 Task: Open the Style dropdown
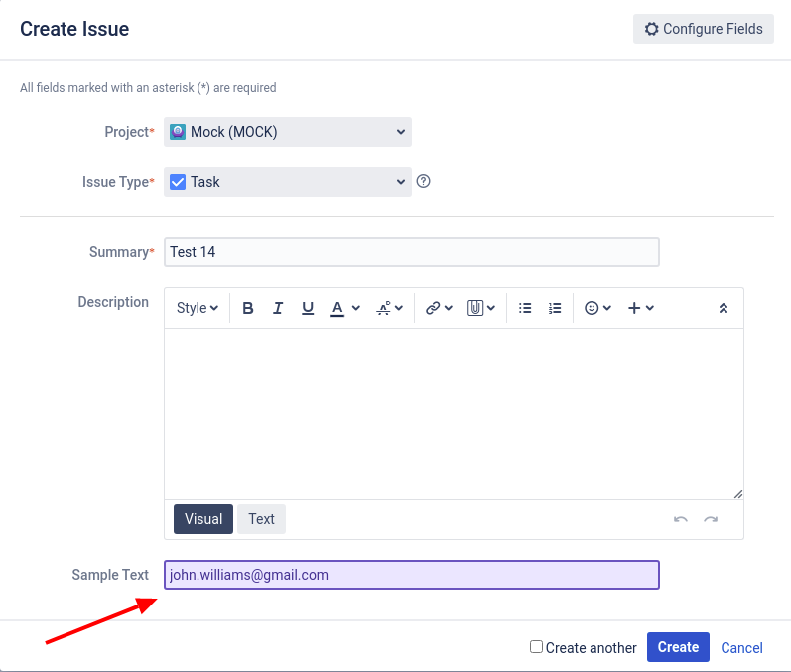coord(198,308)
